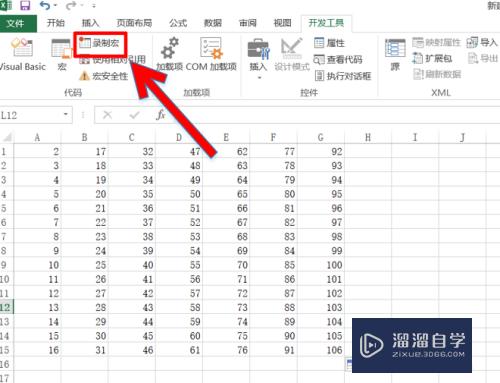Click the Undo arrow icon

[45, 5]
